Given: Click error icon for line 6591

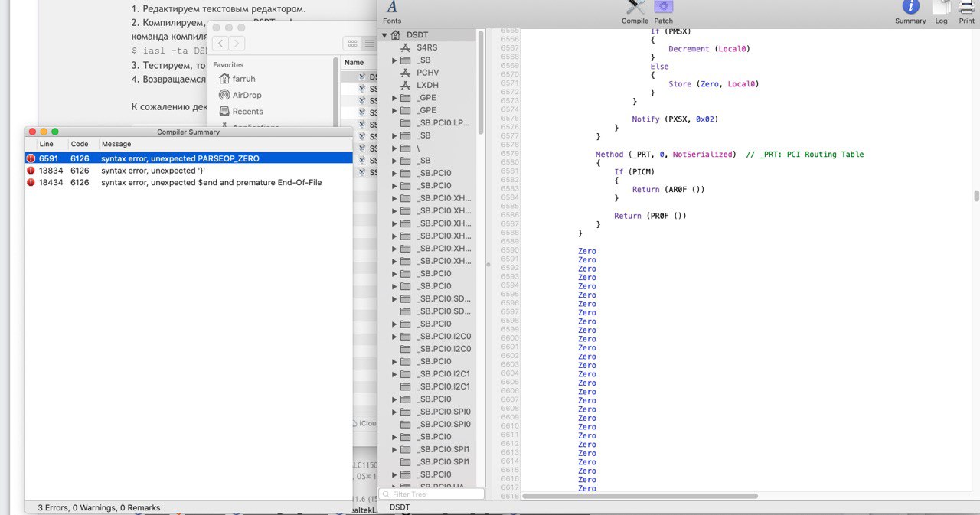Looking at the screenshot, I should tap(31, 158).
